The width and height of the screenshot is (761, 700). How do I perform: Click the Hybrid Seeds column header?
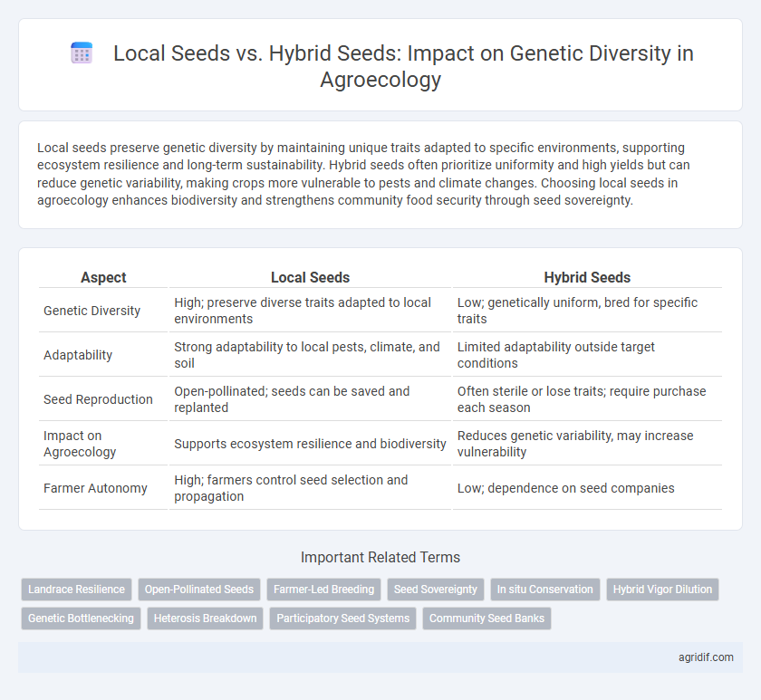point(587,277)
